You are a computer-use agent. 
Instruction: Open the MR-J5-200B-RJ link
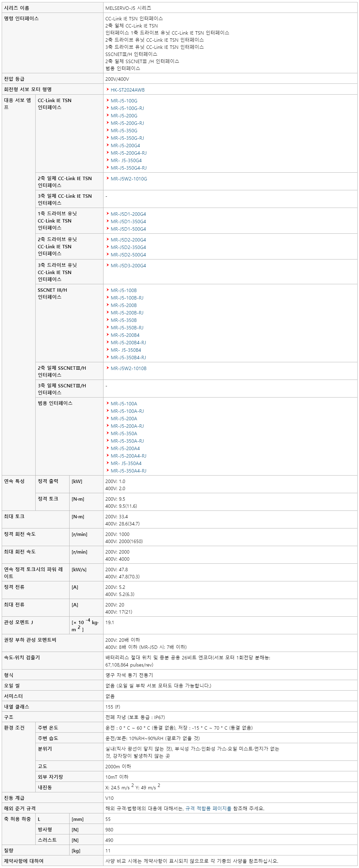click(127, 313)
